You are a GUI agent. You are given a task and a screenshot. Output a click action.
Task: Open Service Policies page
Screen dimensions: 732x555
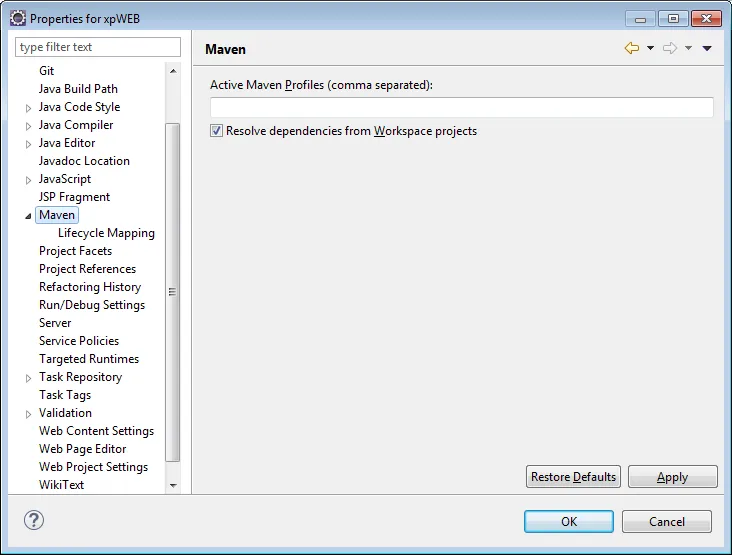[x=79, y=341]
